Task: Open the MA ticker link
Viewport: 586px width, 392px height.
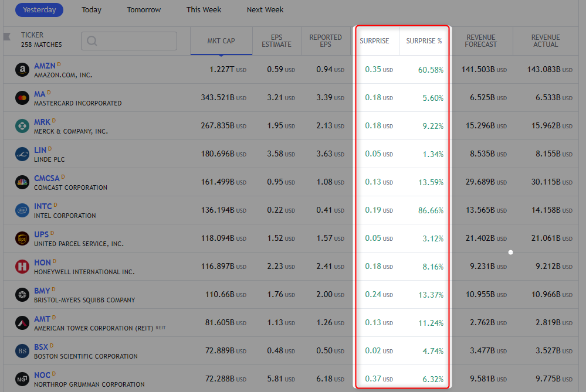Action: click(x=40, y=94)
